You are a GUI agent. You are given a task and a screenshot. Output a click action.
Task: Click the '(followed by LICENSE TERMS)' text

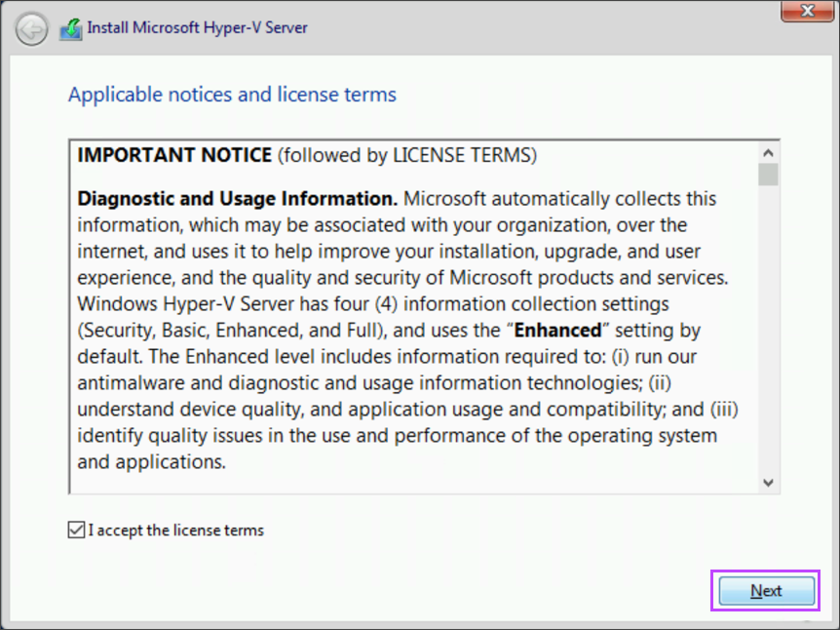[406, 155]
